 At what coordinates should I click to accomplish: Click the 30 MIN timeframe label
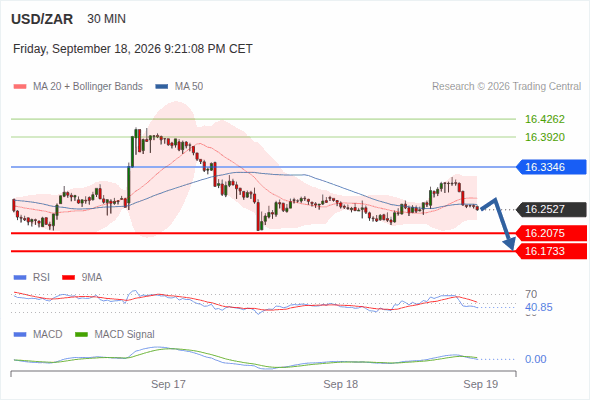pos(106,19)
